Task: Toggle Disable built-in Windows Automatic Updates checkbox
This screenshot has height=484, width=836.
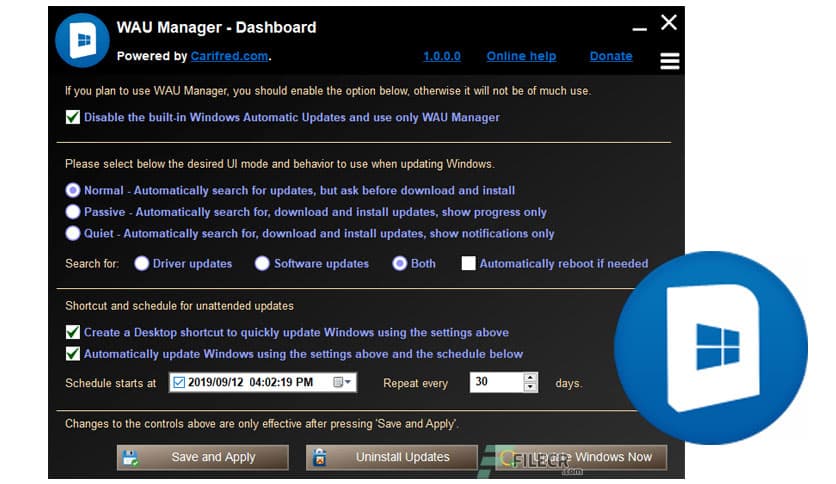Action: tap(73, 117)
